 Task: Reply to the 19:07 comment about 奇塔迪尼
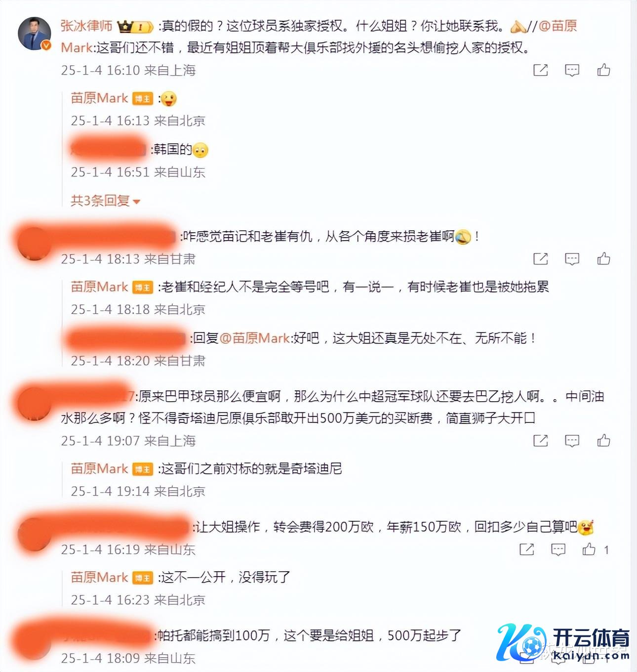tap(572, 441)
